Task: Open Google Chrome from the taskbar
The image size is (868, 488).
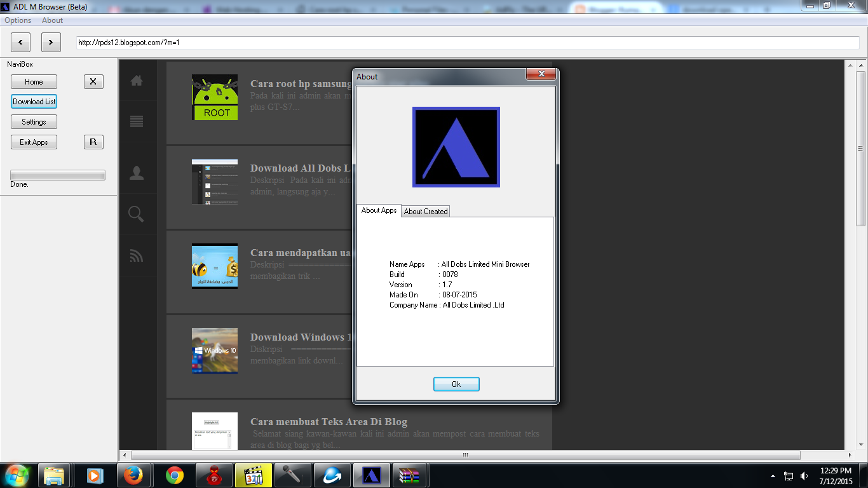Action: 174,475
